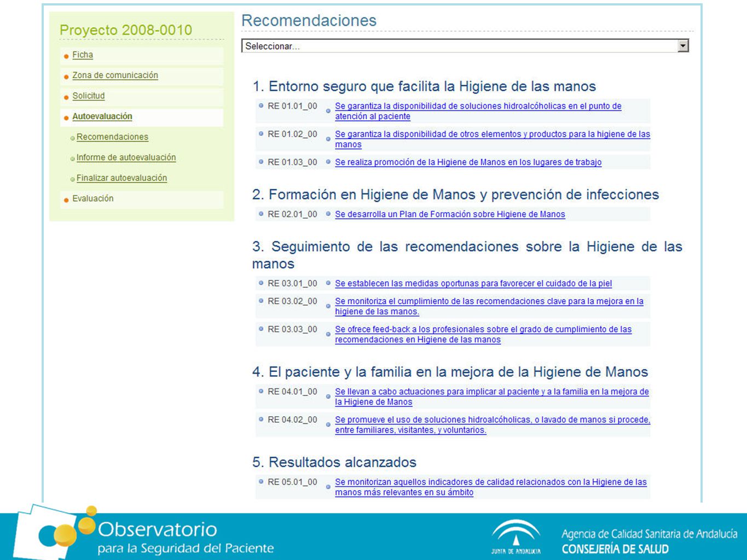The image size is (747, 560).
Task: Click heading 3. Seguimiento de las recomendaciones
Action: tap(467, 255)
